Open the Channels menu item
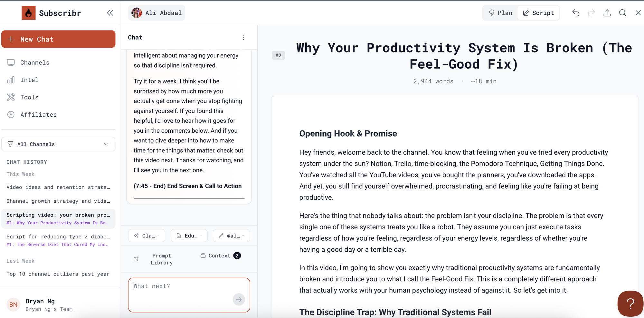This screenshot has height=318, width=644. pyautogui.click(x=35, y=63)
